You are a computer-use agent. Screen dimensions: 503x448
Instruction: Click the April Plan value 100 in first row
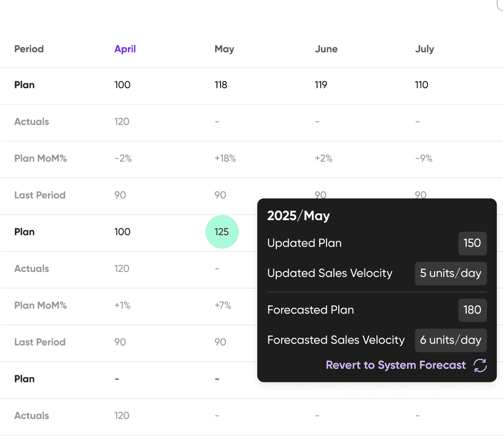122,85
